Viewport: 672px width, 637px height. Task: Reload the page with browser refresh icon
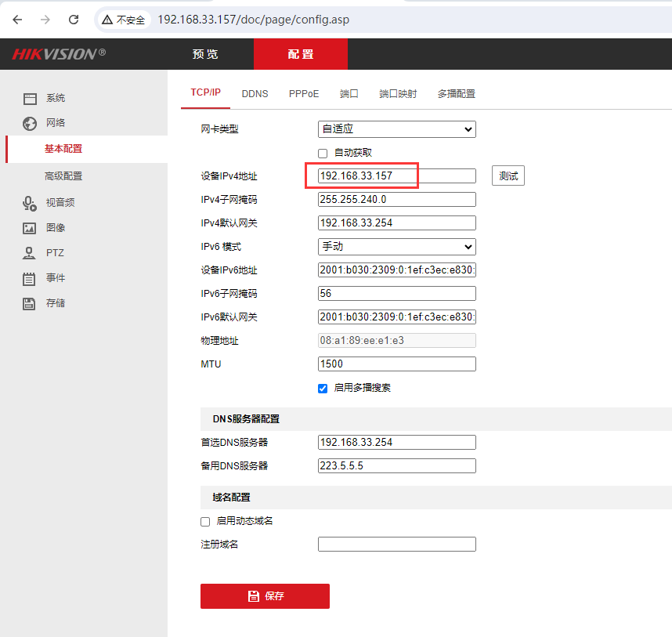pyautogui.click(x=74, y=20)
